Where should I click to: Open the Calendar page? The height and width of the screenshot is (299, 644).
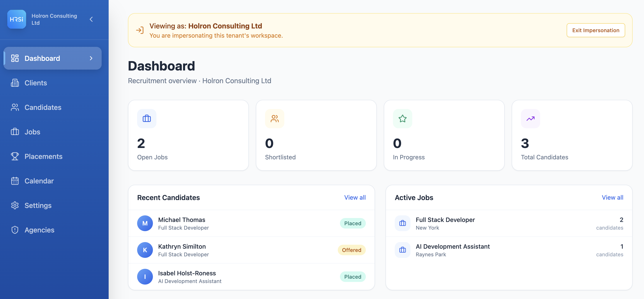pos(53,181)
